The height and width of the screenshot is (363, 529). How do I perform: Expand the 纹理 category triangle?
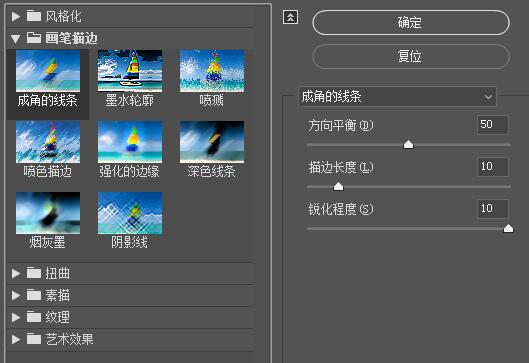[16, 317]
